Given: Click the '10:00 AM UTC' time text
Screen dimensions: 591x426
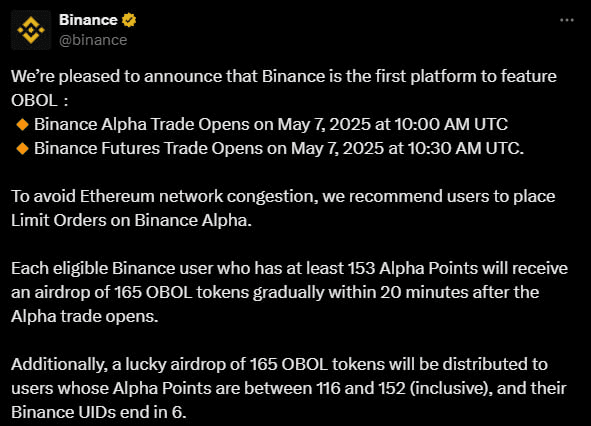Looking at the screenshot, I should click(x=451, y=125).
